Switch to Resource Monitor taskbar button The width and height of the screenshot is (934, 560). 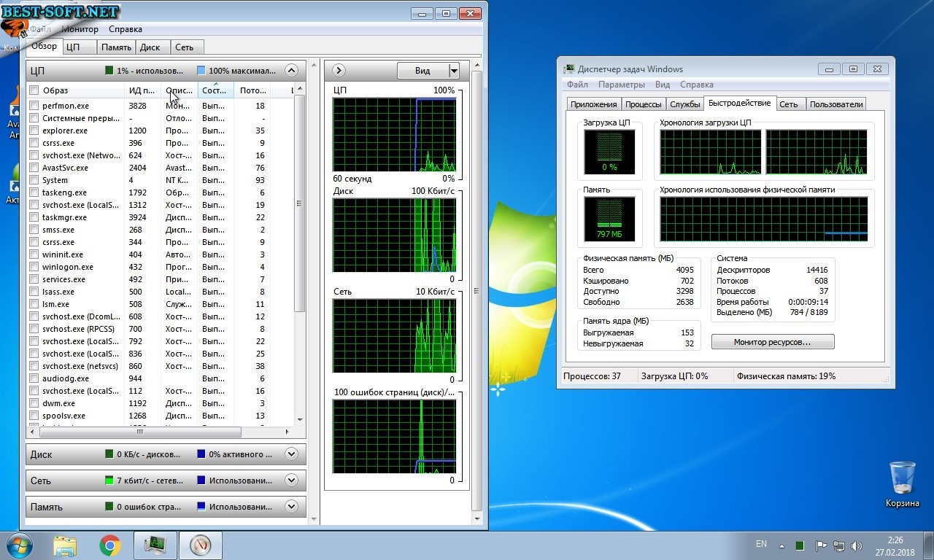click(200, 545)
